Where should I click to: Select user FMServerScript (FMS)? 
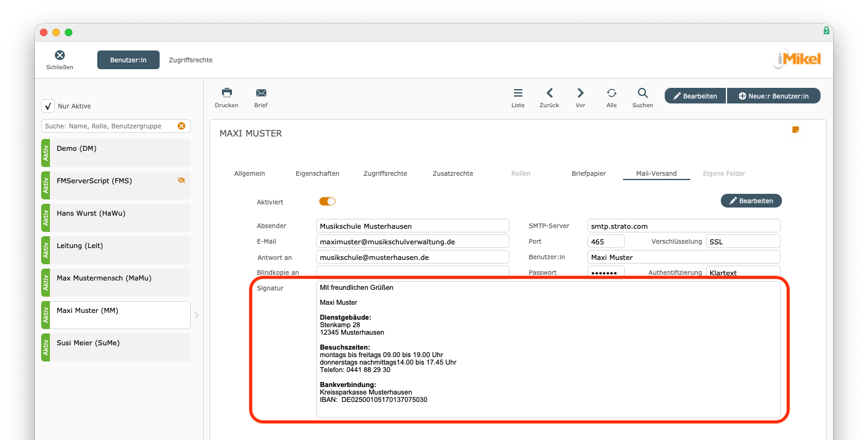[116, 185]
